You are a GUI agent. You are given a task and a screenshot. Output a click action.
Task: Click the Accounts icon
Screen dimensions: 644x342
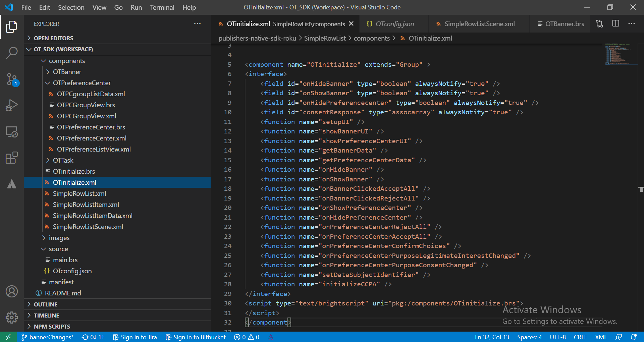tap(12, 291)
